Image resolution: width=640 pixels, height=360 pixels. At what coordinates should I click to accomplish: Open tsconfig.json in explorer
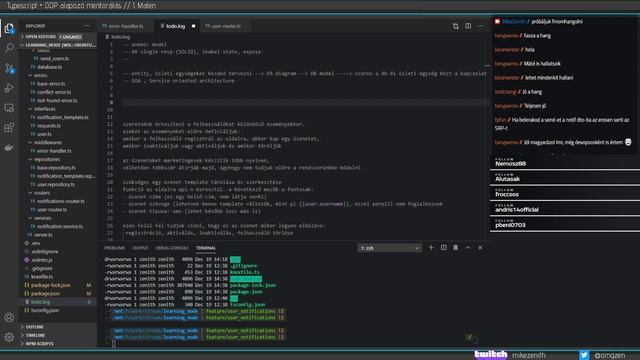[x=44, y=310]
